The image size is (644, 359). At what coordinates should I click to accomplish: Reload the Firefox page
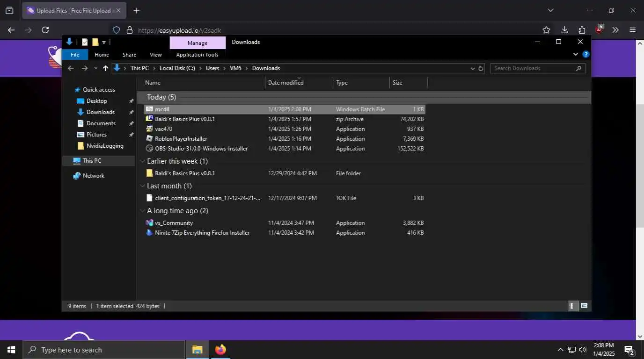45,30
